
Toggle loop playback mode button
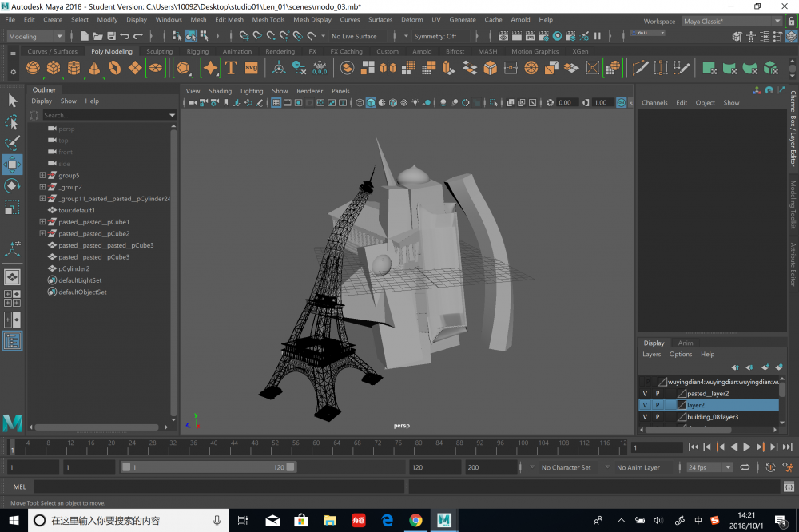click(745, 467)
